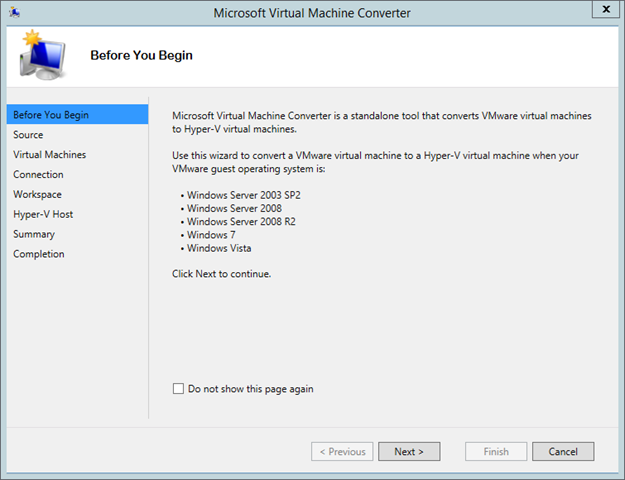The height and width of the screenshot is (480, 625).
Task: Cancel the conversion wizard
Action: coord(563,451)
